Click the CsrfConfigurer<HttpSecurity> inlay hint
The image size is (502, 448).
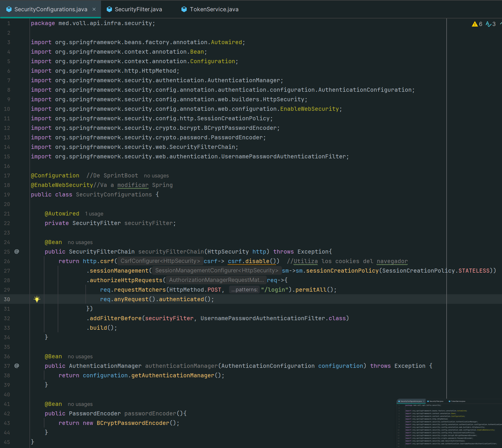(160, 261)
